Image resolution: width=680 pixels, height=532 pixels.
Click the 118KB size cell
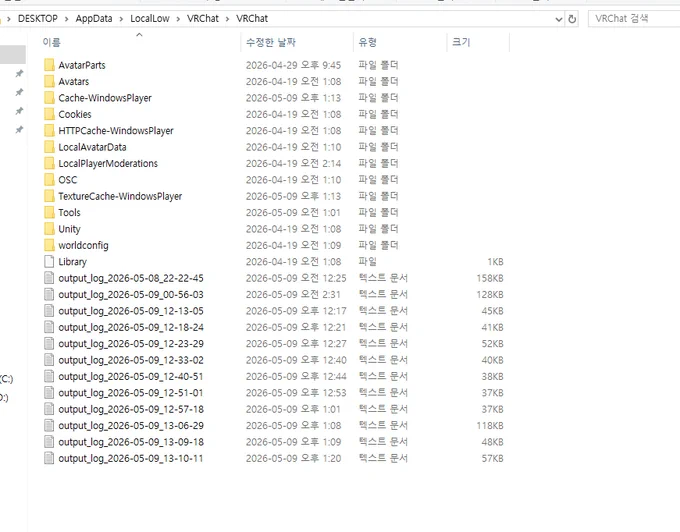(490, 426)
